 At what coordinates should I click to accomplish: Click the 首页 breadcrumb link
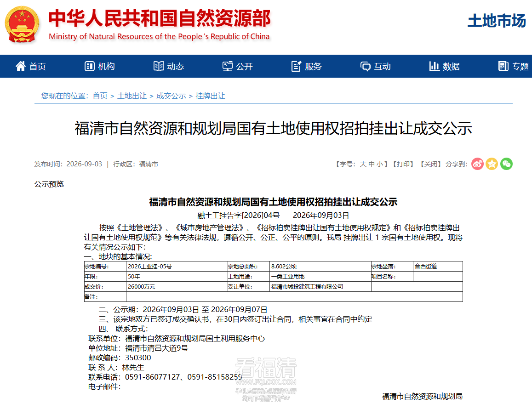(100, 96)
